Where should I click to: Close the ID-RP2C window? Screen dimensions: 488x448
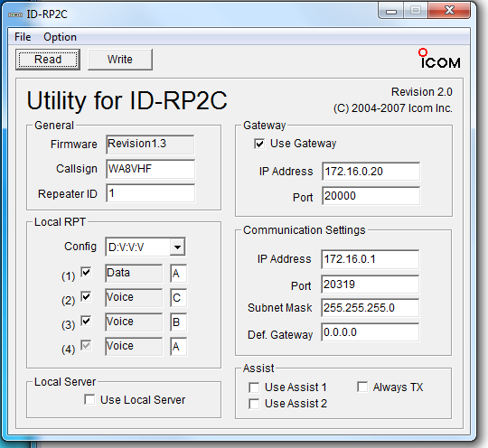[449, 11]
